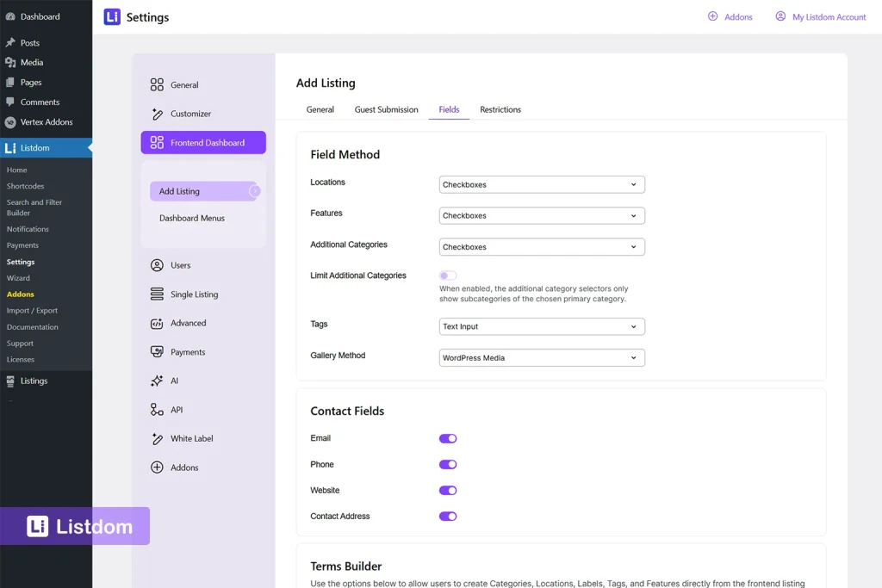The height and width of the screenshot is (588, 882).
Task: Click the Frontend Dashboard grid icon
Action: click(157, 143)
